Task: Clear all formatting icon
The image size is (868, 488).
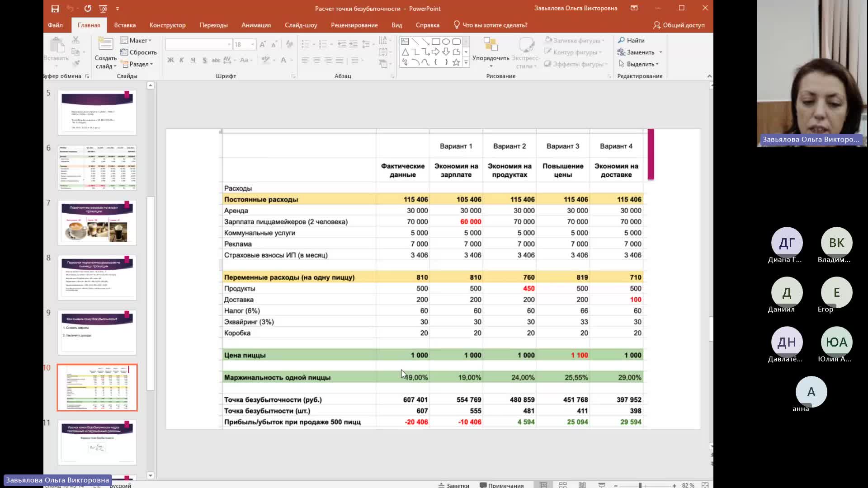Action: click(289, 44)
